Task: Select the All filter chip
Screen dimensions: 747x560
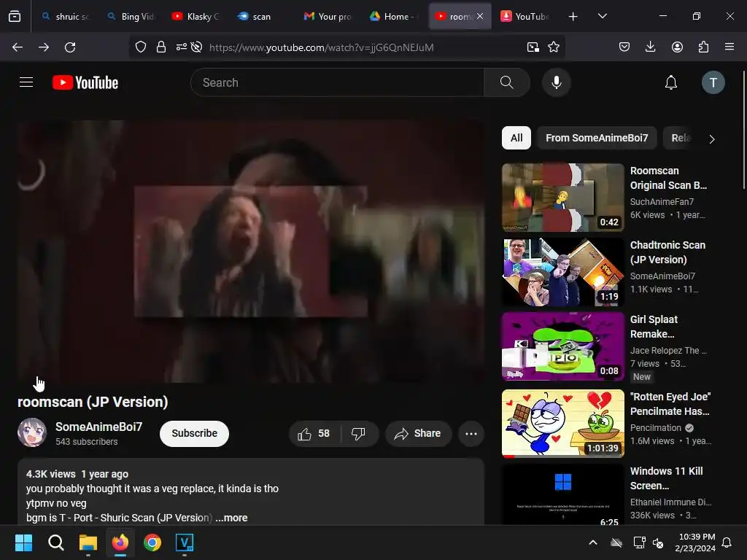Action: (516, 138)
